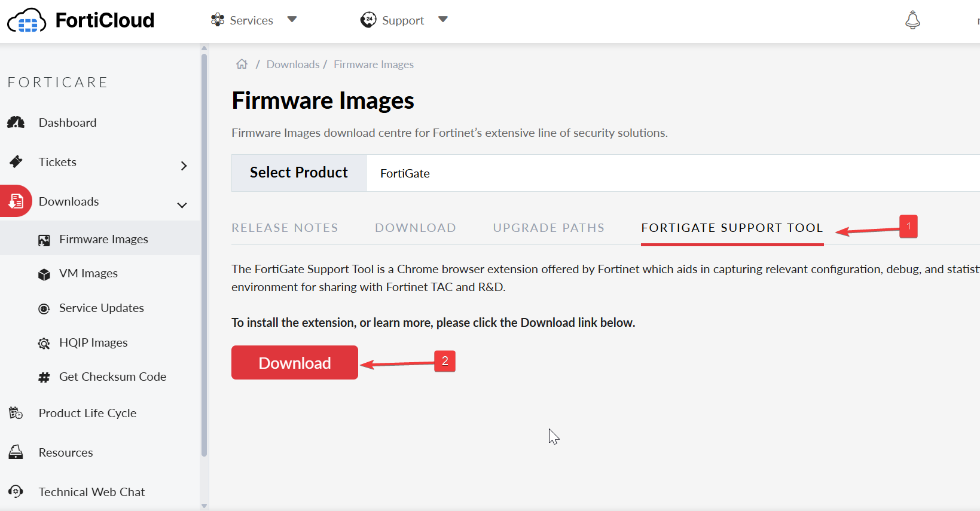Screen dimensions: 980x511
Task: Switch to the Download tab
Action: [x=416, y=228]
